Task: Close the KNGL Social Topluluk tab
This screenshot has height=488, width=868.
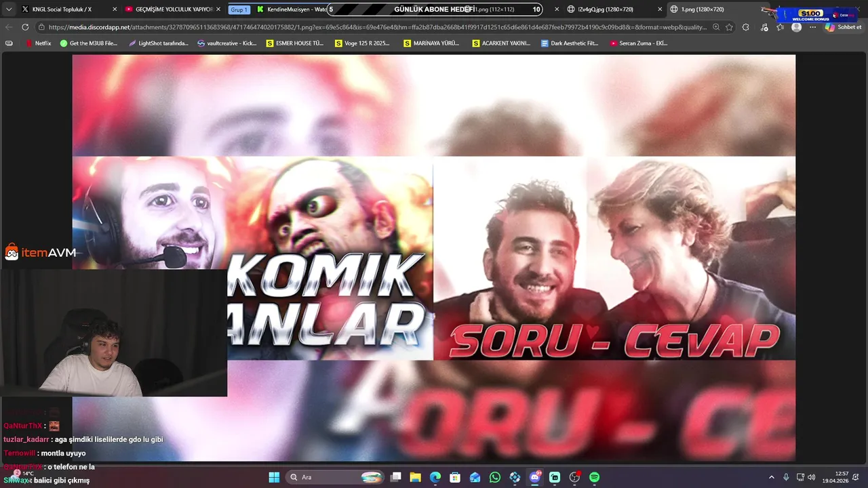Action: (114, 9)
